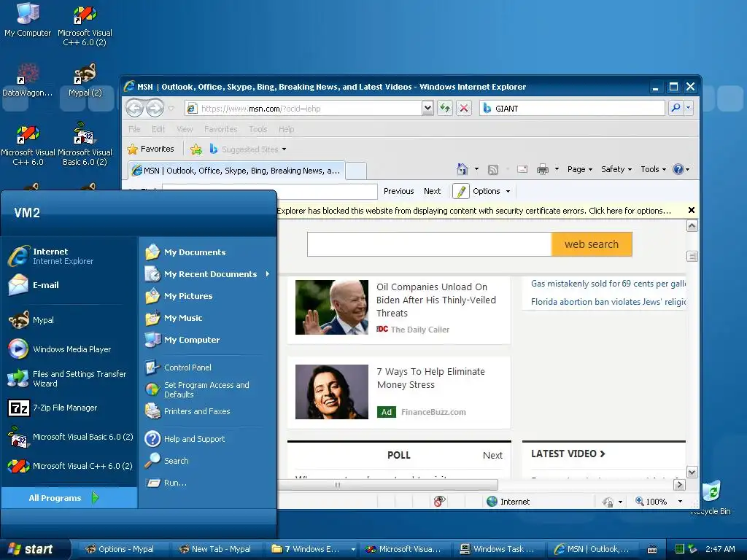This screenshot has width=747, height=560.
Task: Click the IE Forward button
Action: [155, 108]
